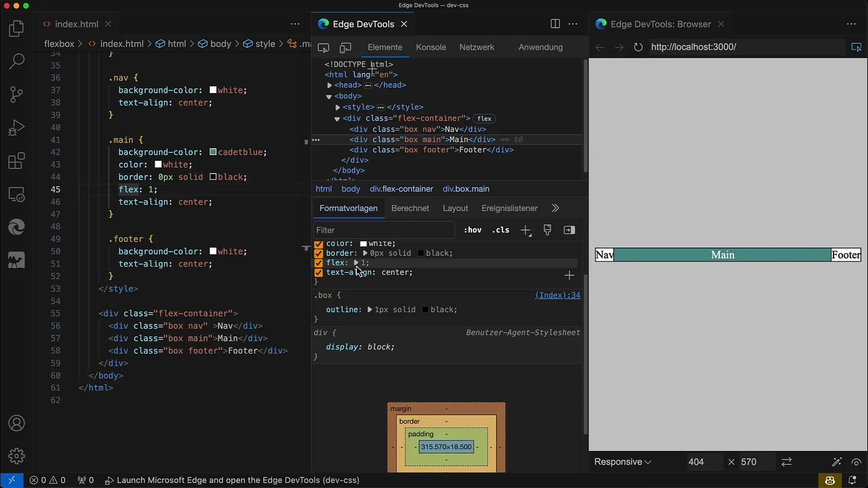Screen dimensions: 868x488
Task: Click the flex badge on flex-container
Action: (484, 118)
